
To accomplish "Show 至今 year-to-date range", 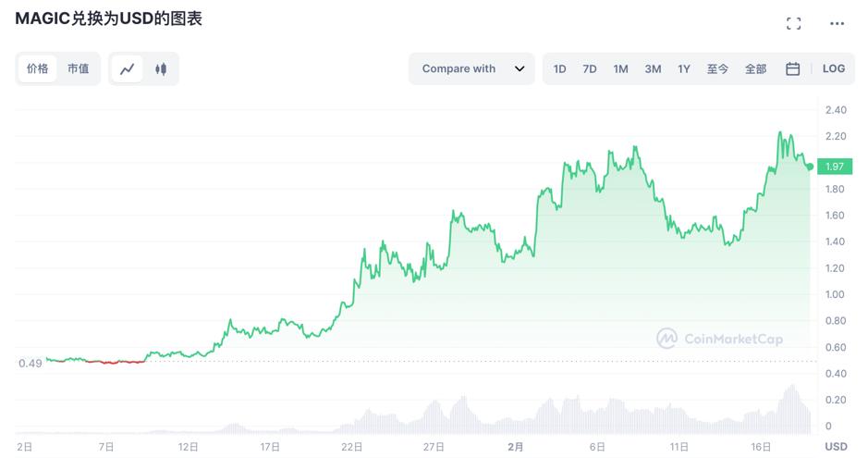I will point(717,68).
